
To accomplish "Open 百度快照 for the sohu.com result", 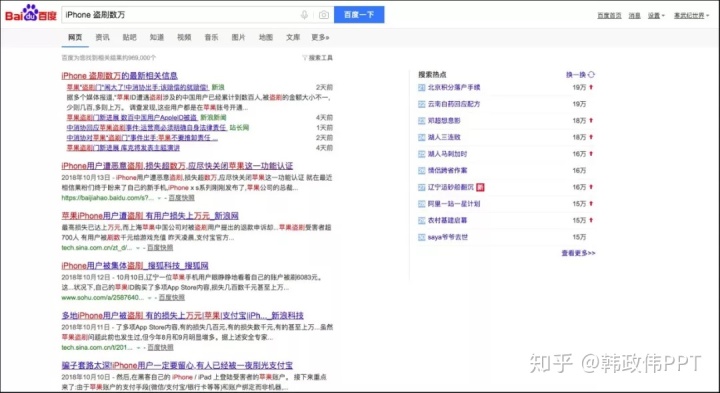I will pyautogui.click(x=172, y=298).
